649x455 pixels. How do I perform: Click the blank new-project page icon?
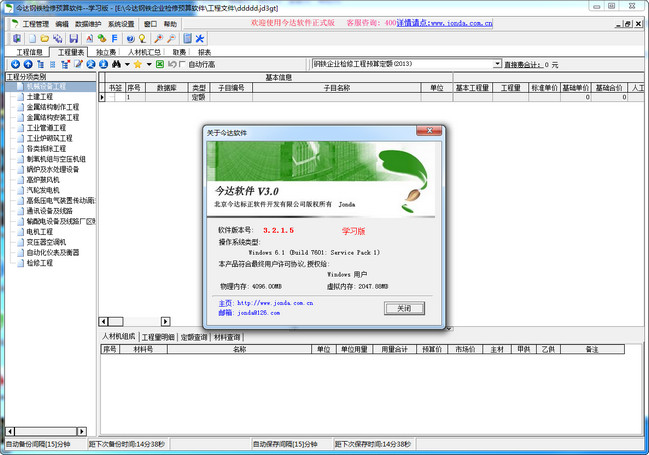pos(32,39)
